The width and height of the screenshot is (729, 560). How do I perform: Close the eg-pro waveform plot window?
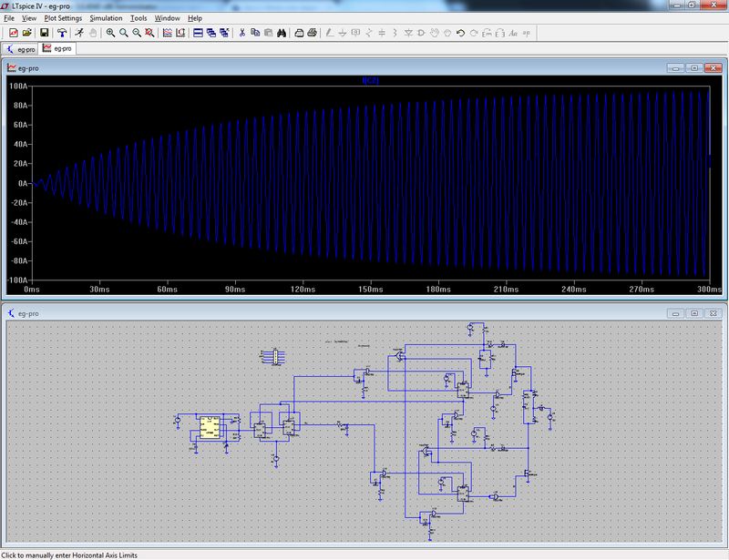(713, 68)
